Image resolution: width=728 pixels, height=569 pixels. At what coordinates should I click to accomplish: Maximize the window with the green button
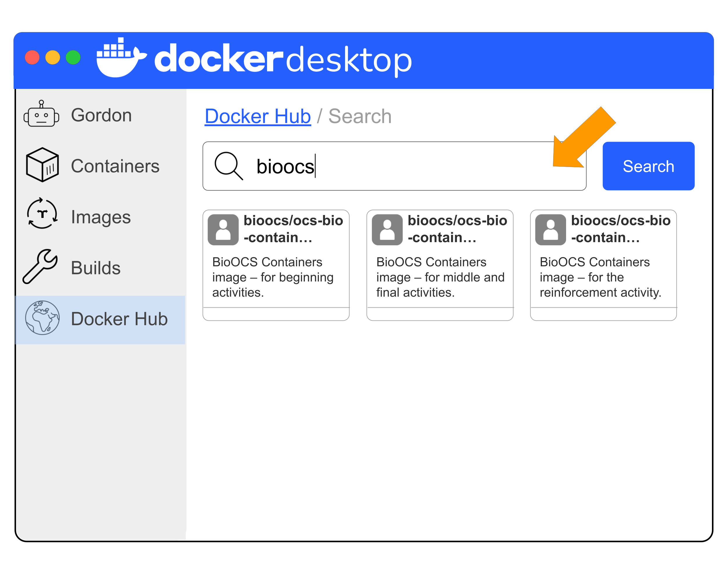(x=73, y=57)
